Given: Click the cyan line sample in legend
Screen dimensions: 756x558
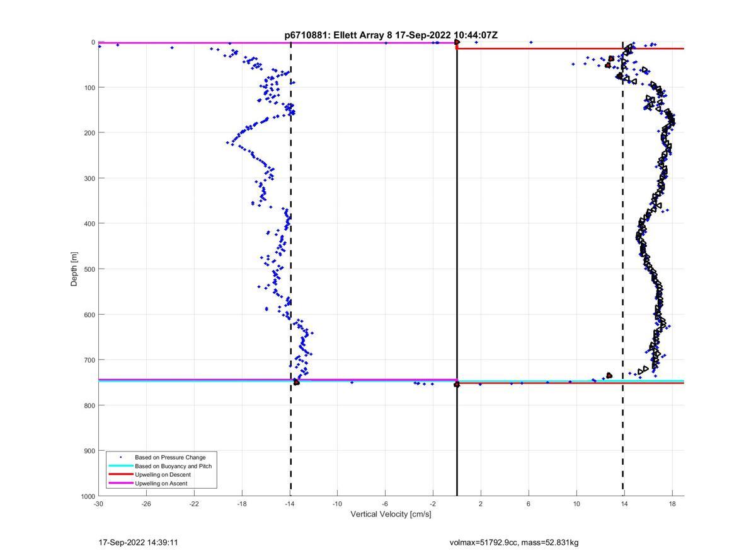Looking at the screenshot, I should (x=120, y=466).
